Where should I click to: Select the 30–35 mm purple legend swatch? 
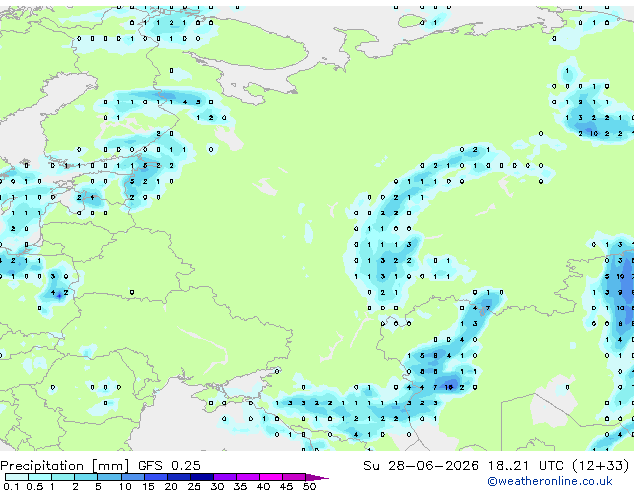coord(225,477)
